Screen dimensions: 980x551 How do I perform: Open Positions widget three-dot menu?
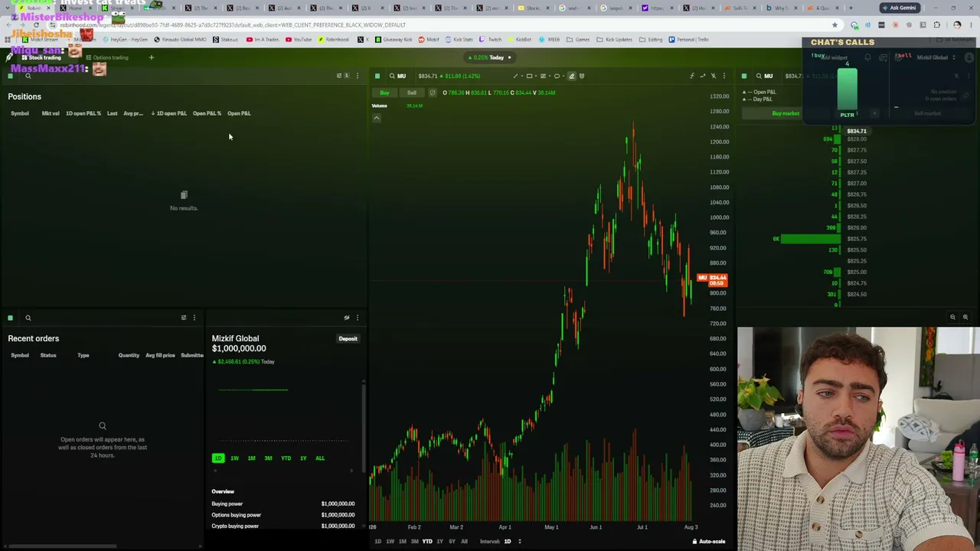(x=358, y=76)
